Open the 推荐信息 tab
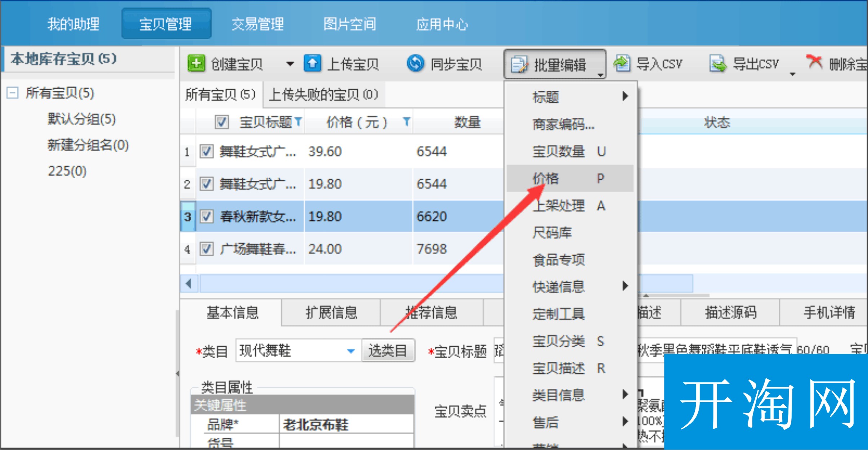The width and height of the screenshot is (868, 450). click(x=431, y=312)
